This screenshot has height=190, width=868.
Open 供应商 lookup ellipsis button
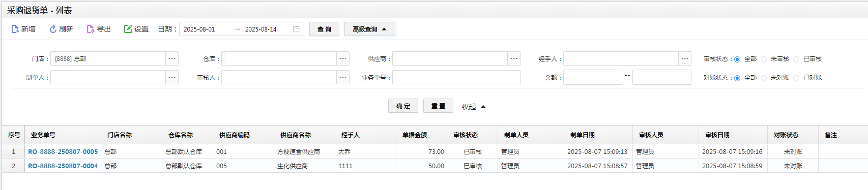(514, 58)
